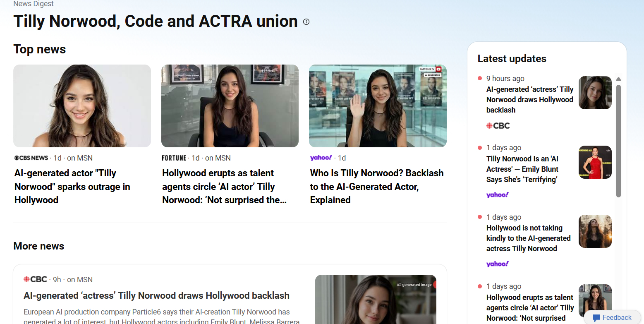The image size is (644, 324).
Task: Click the waving woman top news image
Action: [378, 106]
